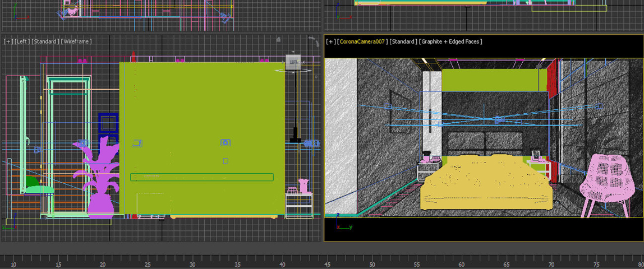Jump to frame 30 on the timeline
Viewport: 644px width, 269px height.
[x=192, y=265]
